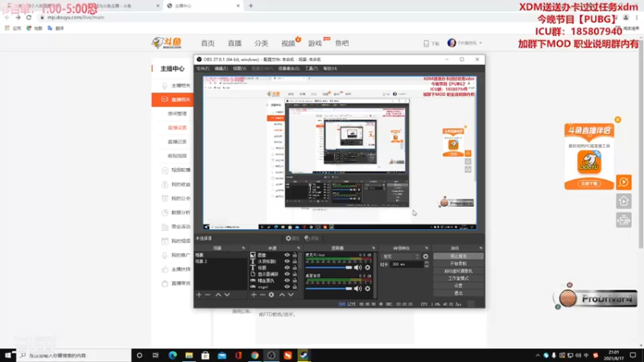Click the home icon on right sidebar
Viewport: 644px width, 362px height.
(623, 201)
